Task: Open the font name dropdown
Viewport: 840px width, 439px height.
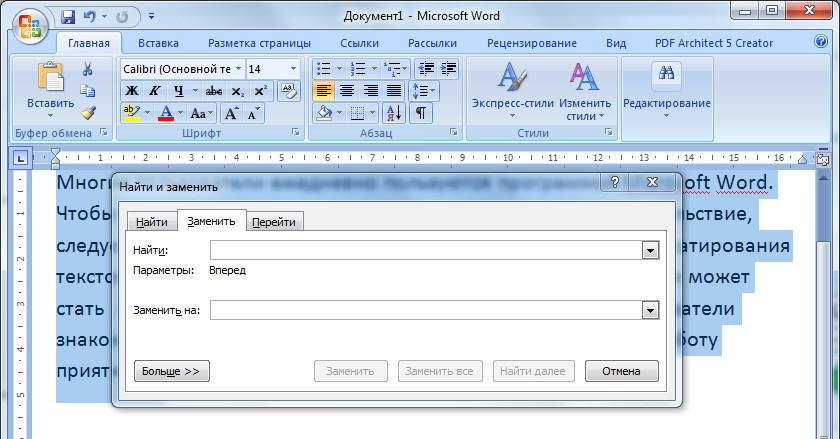Action: click(238, 69)
